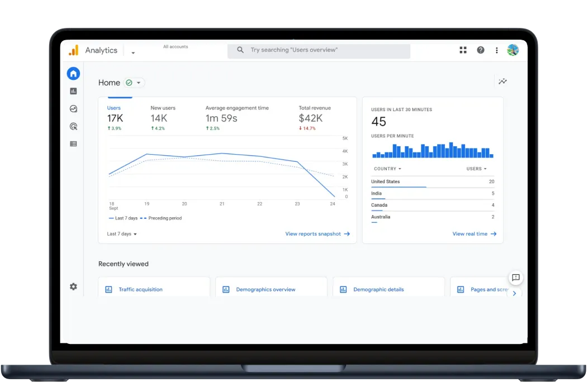The image size is (588, 383).
Task: Select the Total revenue metric tab
Action: pyautogui.click(x=315, y=118)
